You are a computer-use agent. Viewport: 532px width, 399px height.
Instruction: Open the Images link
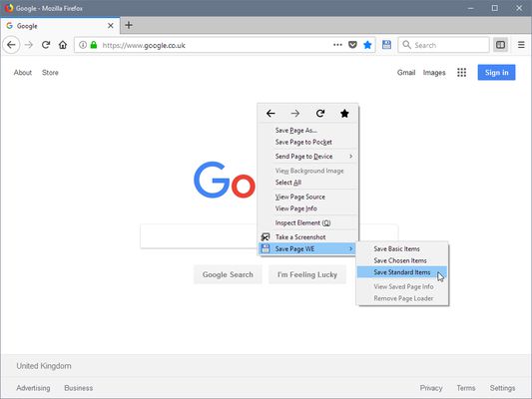(x=434, y=73)
